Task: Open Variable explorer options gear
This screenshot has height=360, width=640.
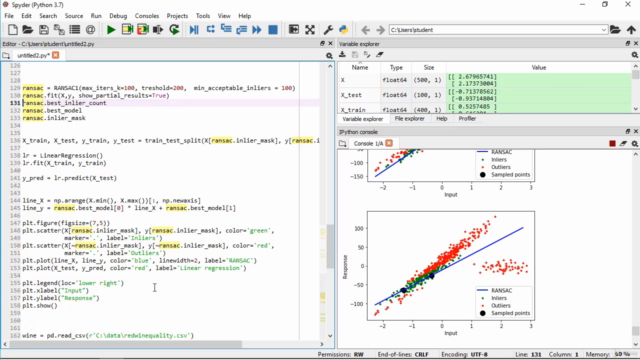Action: 634,55
